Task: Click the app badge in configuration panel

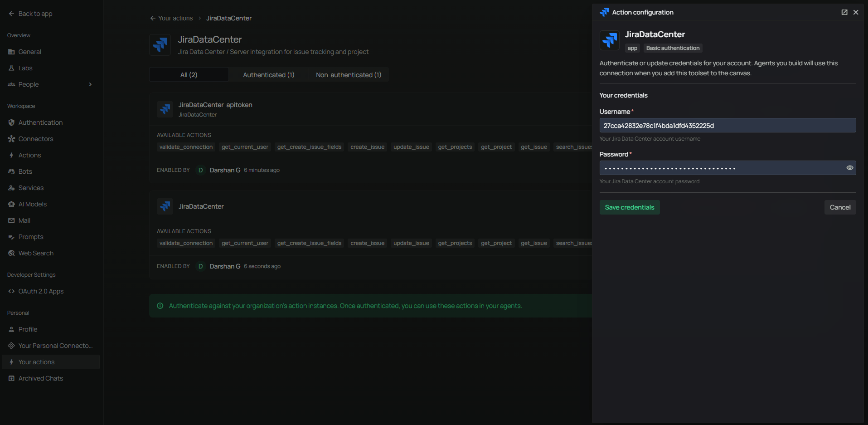Action: tap(632, 48)
